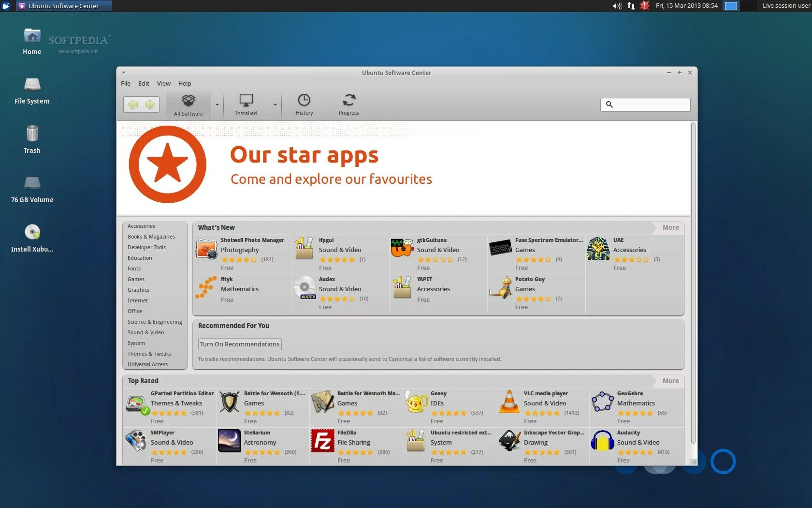Select the Education category

tap(140, 258)
